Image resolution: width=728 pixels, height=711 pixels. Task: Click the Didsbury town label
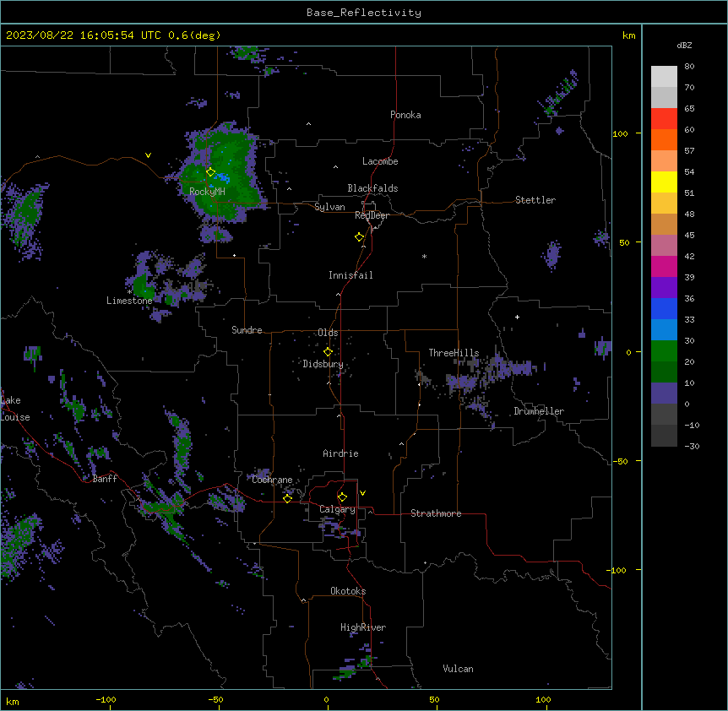(323, 364)
